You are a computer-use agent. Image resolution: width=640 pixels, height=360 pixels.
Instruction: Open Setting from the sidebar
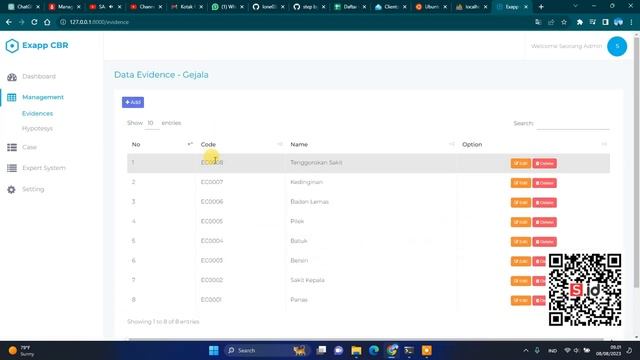[33, 189]
